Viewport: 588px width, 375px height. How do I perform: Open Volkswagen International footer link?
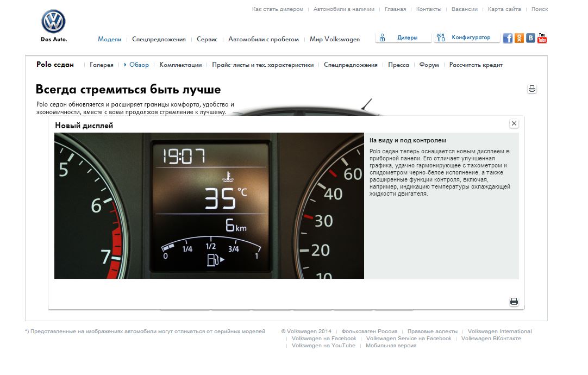click(x=499, y=332)
